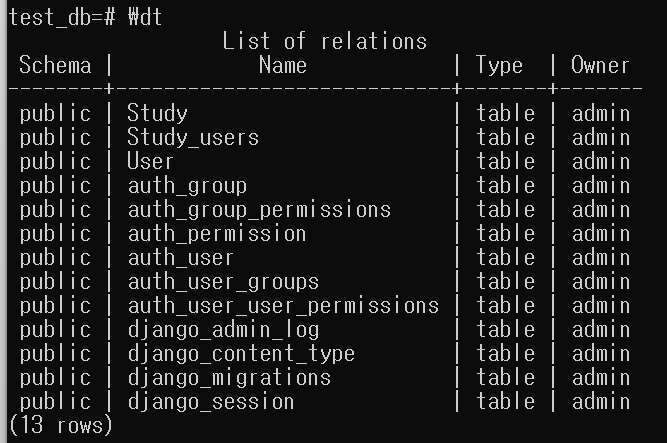Select the auth_user_groups entry
This screenshot has width=667, height=443.
[x=223, y=282]
